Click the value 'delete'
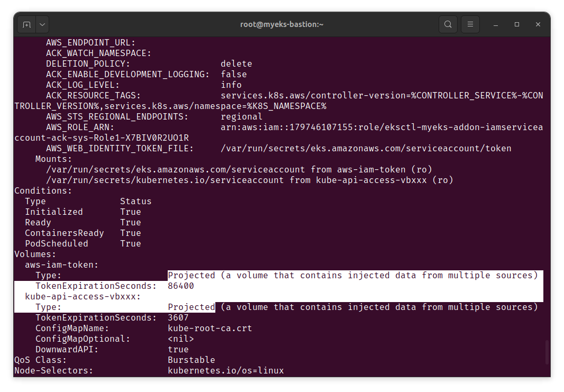The height and width of the screenshot is (392, 564). point(236,64)
